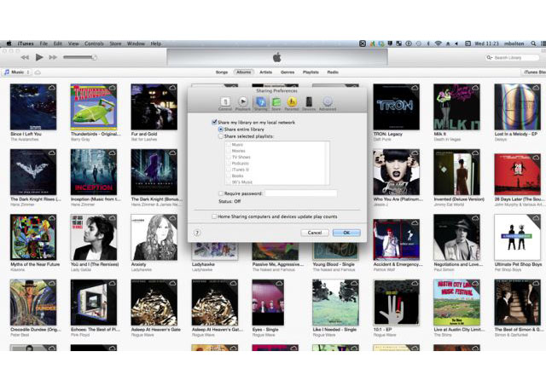Check the Podcasts playlist checkbox
The height and width of the screenshot is (392, 546).
click(229, 163)
